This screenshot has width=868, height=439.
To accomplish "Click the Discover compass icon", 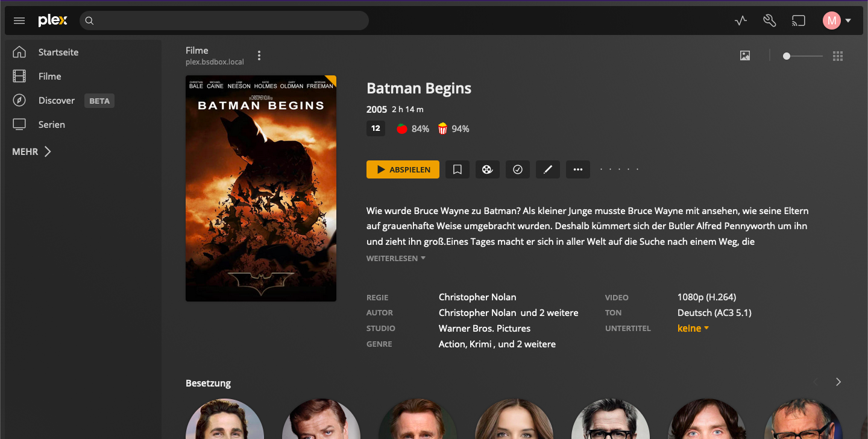I will click(x=19, y=100).
